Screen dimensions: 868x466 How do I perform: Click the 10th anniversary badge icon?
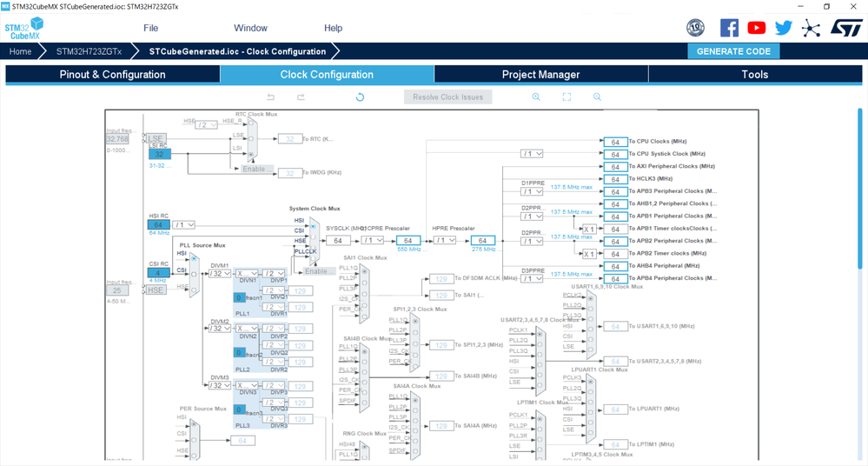click(695, 27)
